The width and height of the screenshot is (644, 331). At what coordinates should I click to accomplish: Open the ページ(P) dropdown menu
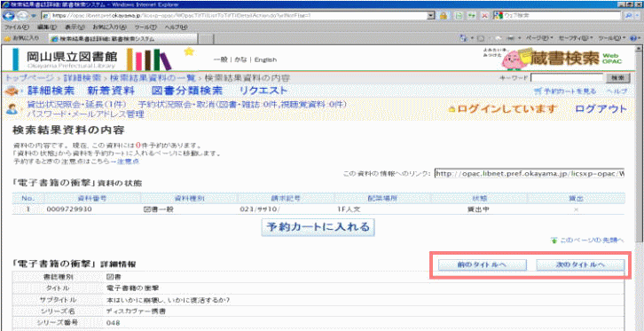pos(539,38)
